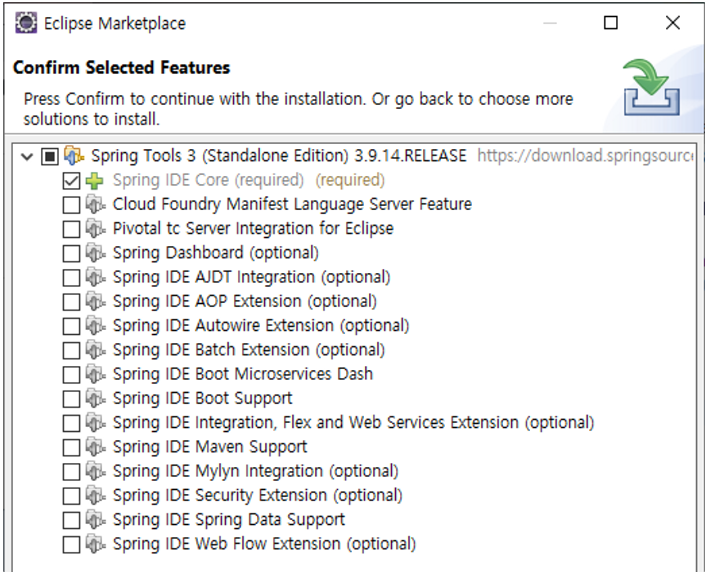The image size is (707, 577).
Task: Check Integration, Flex and Web Services checkbox
Action: point(71,424)
